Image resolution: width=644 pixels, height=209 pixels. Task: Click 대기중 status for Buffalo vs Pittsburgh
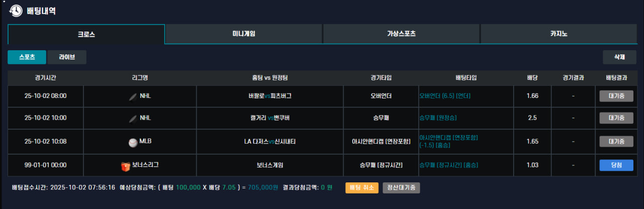coord(616,96)
